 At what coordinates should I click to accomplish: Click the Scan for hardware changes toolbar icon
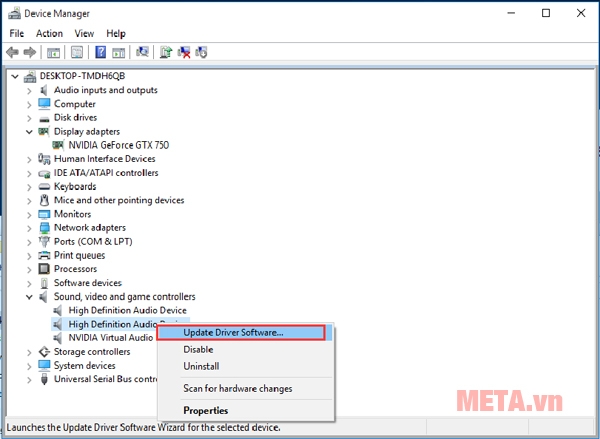[x=142, y=52]
